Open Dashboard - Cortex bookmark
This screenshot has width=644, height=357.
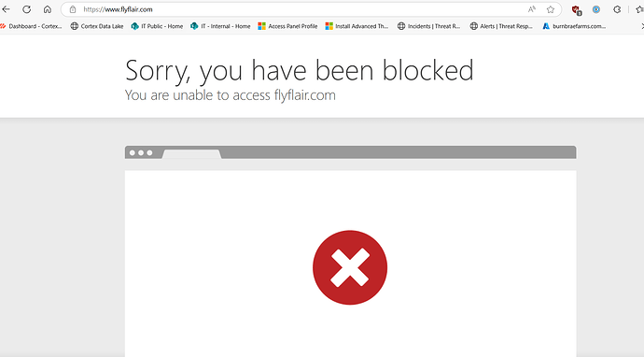point(31,26)
